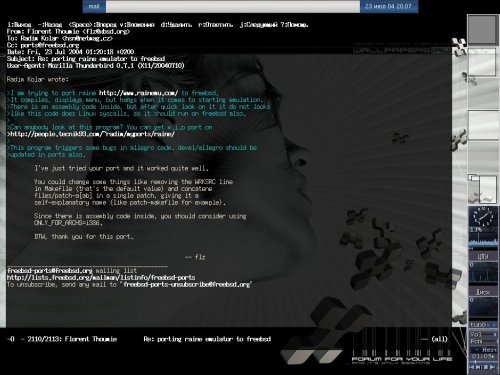Adjust the Vol slider in the monitor
This screenshot has height=375, width=500.
(489, 334)
